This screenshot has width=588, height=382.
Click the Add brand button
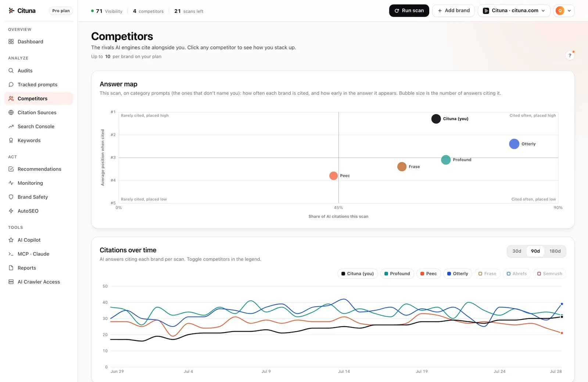453,11
